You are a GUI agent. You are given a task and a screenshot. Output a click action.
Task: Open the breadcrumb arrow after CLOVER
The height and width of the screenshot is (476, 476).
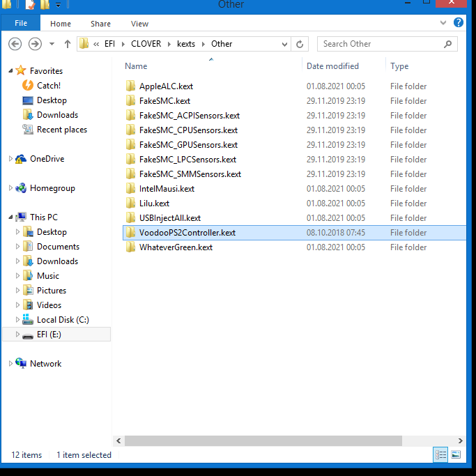click(169, 45)
